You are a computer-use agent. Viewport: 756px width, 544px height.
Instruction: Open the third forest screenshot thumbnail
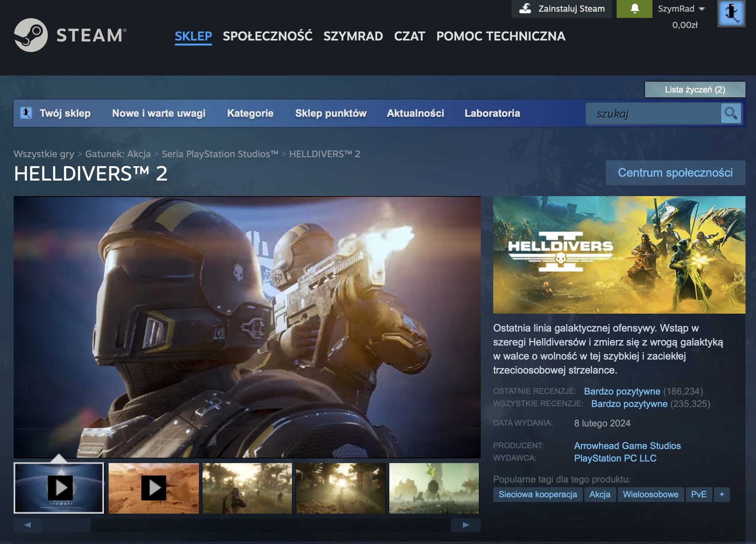pyautogui.click(x=247, y=488)
